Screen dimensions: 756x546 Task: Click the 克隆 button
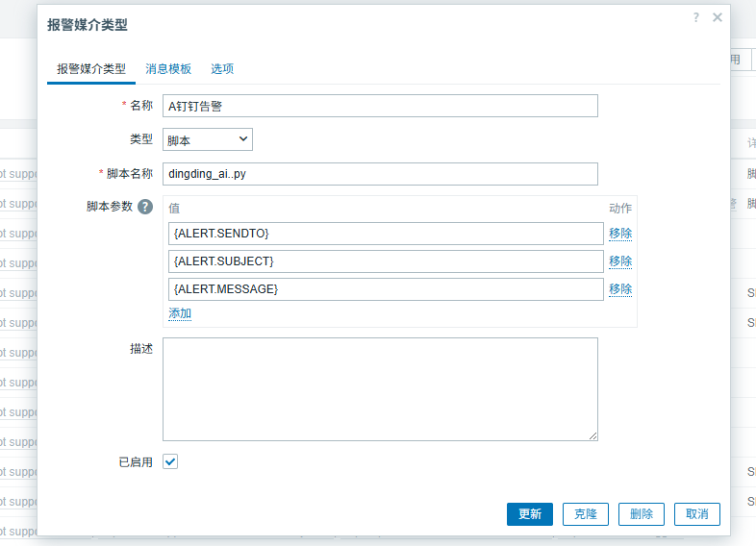coord(586,514)
